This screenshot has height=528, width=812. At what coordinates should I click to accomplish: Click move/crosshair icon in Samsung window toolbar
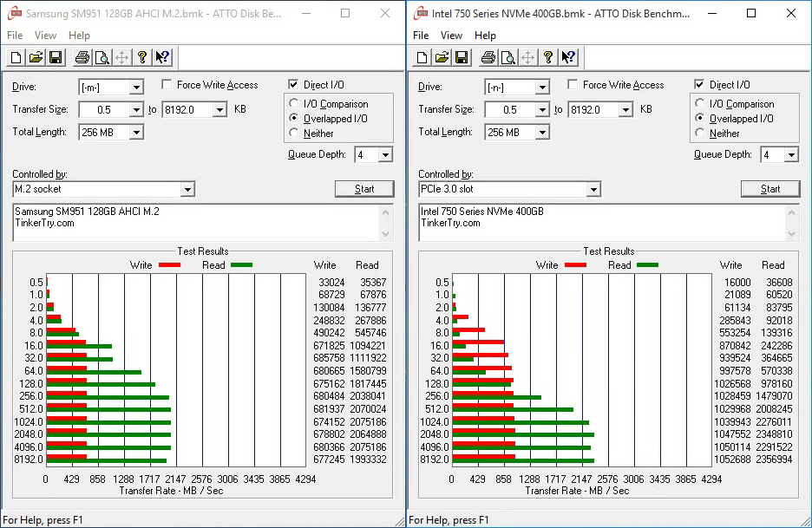(121, 57)
